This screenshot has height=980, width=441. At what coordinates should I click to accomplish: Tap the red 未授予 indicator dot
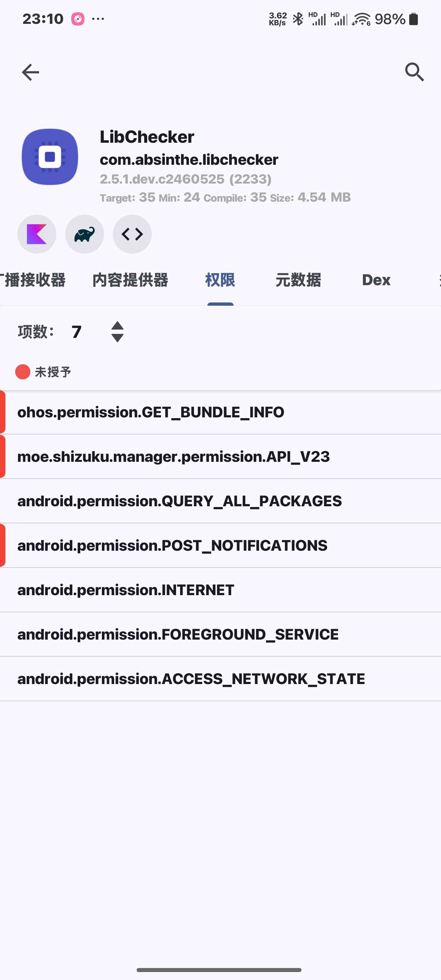(x=22, y=372)
